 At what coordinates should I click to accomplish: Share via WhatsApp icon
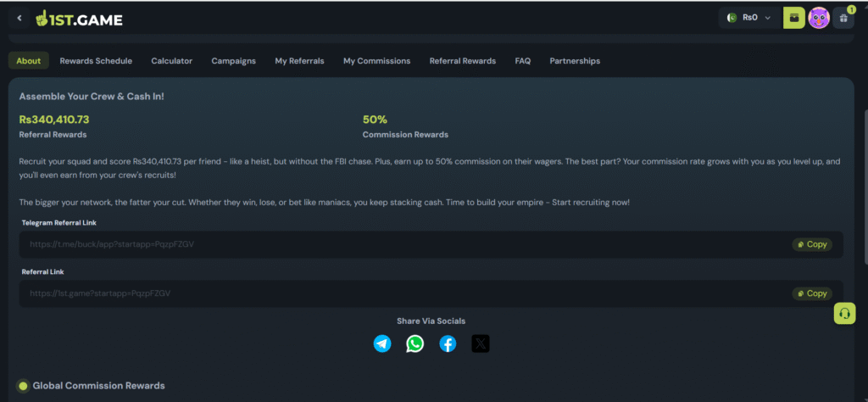[415, 343]
